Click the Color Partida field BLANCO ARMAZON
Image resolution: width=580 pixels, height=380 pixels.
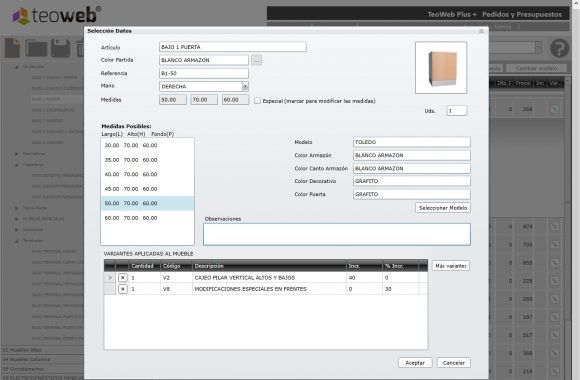click(x=204, y=60)
